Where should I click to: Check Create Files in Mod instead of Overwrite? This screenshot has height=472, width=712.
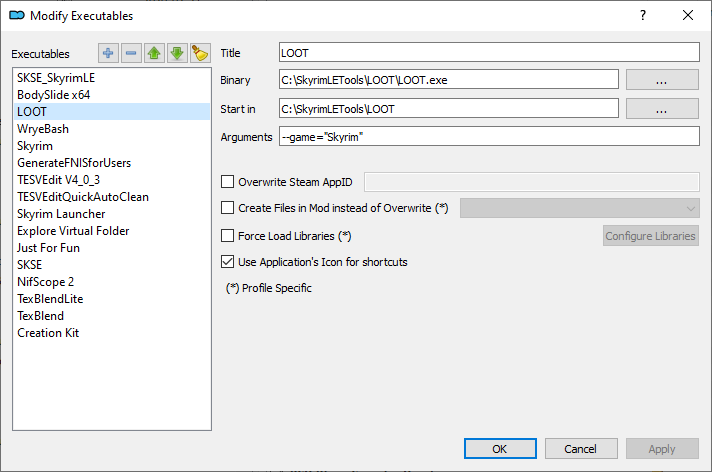tap(227, 208)
